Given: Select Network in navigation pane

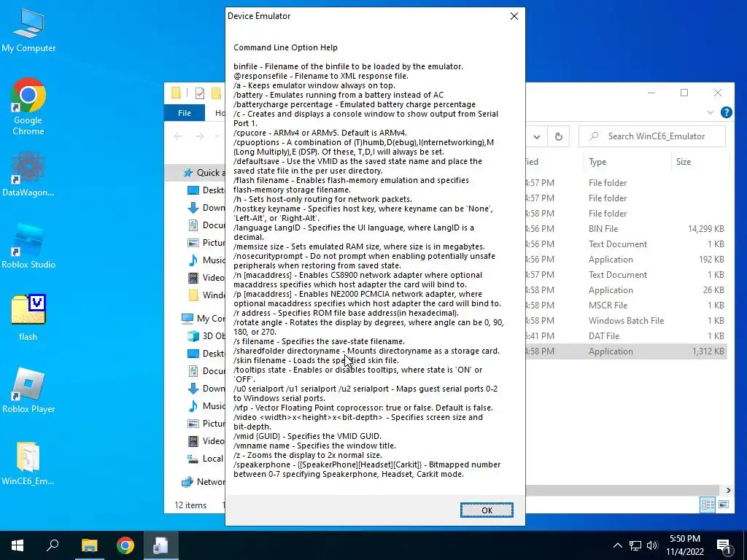Looking at the screenshot, I should point(204,482).
